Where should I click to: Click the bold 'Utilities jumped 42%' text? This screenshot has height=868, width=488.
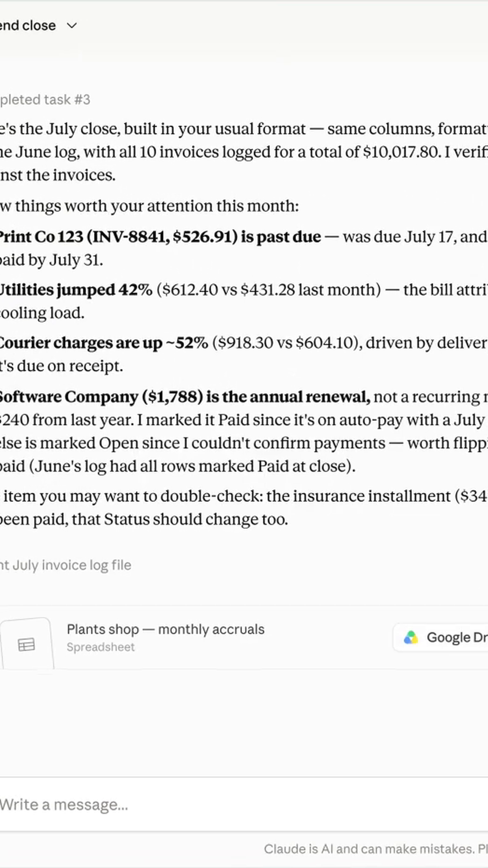tap(76, 290)
